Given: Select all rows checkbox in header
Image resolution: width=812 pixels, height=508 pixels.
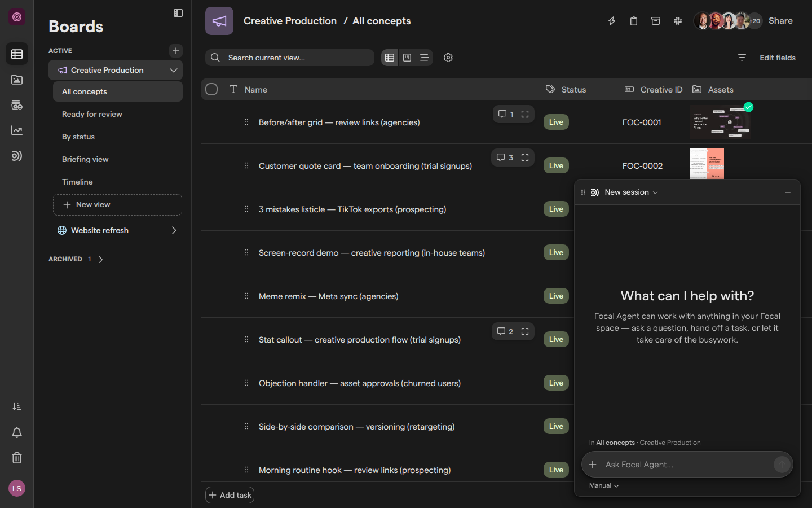Looking at the screenshot, I should pos(211,89).
